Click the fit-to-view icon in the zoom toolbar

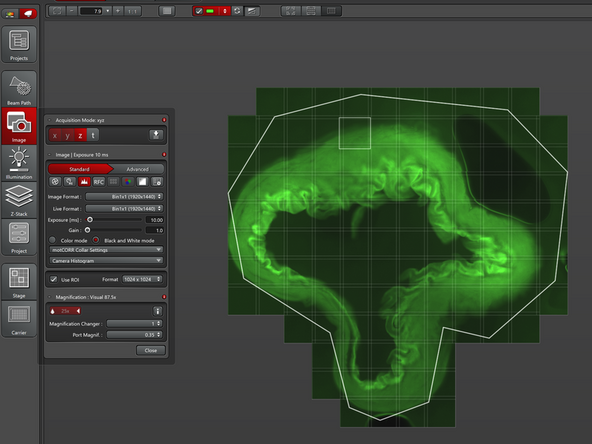tap(57, 11)
